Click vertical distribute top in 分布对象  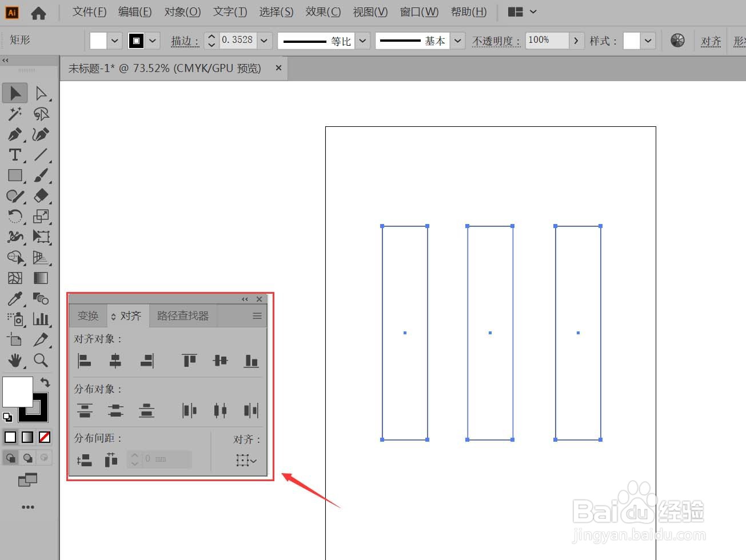pos(85,410)
